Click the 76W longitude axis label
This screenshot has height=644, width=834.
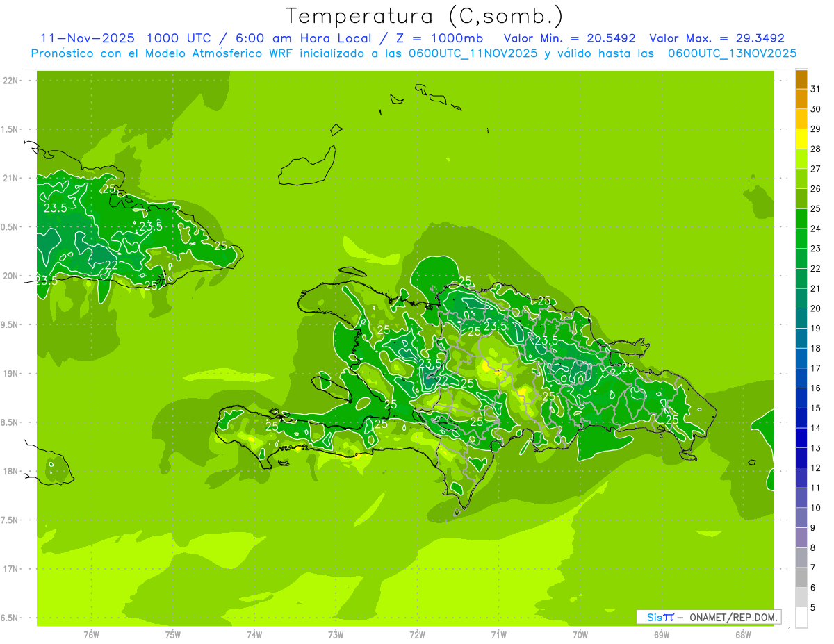[91, 634]
